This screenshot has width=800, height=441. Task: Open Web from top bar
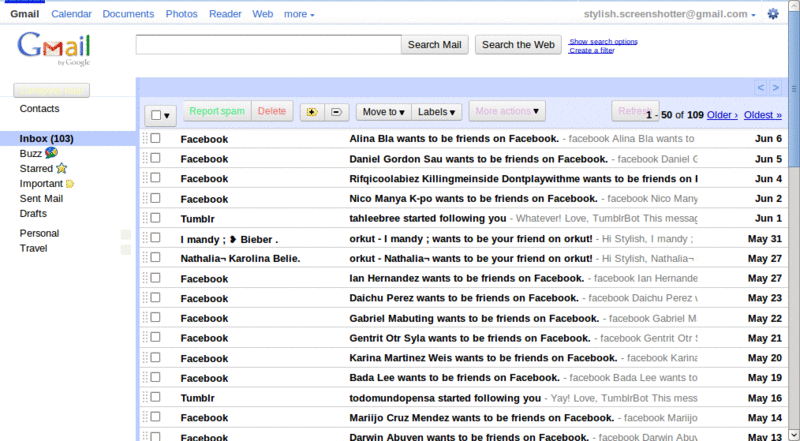pos(263,14)
